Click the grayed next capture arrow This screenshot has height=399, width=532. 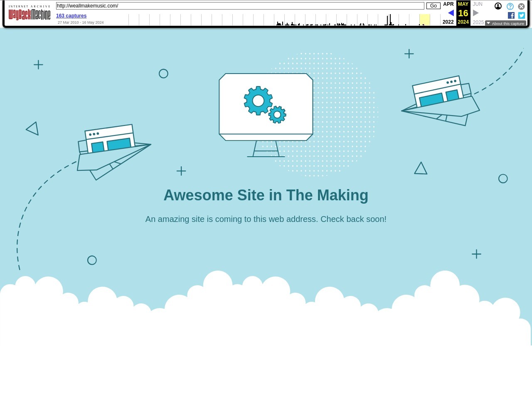[476, 13]
